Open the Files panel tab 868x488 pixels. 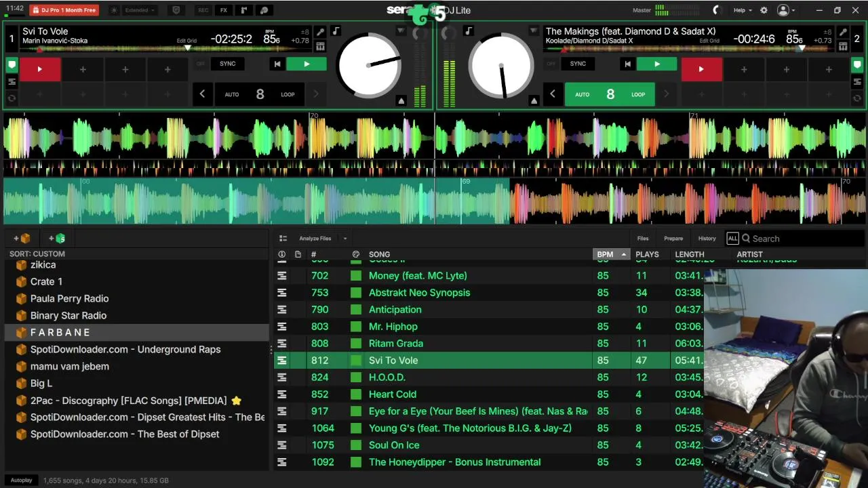coord(643,239)
